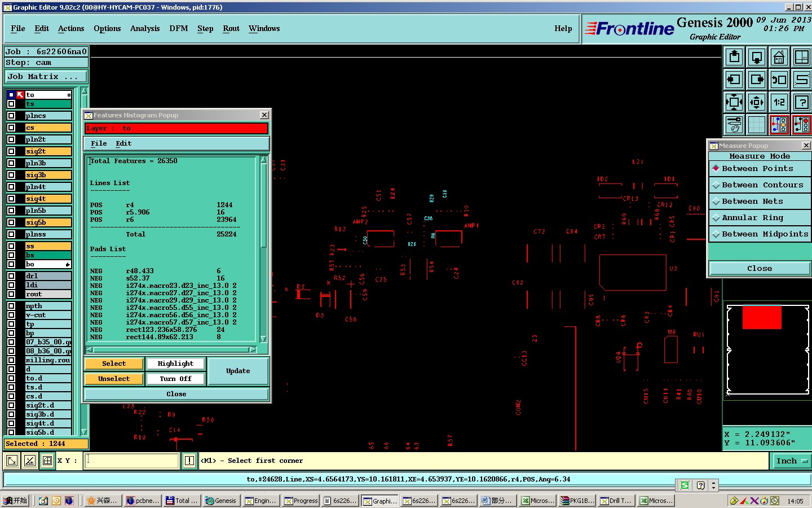Click the 1:2 zoom scale icon
812x508 pixels.
coord(779,102)
